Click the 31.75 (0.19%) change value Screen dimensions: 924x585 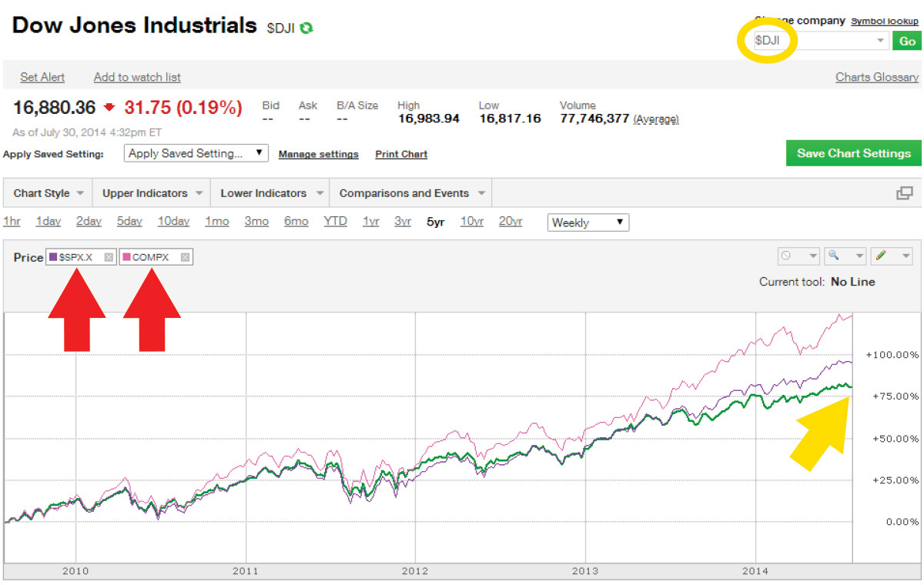point(183,108)
